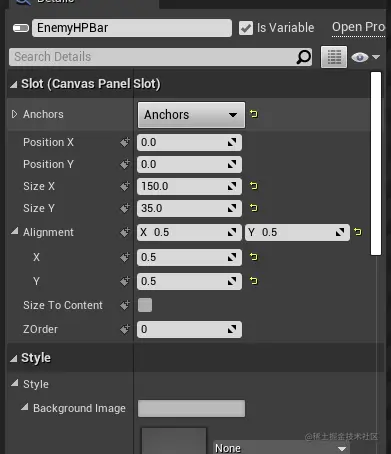Click the Background Image color bar
391x454 pixels.
191,408
